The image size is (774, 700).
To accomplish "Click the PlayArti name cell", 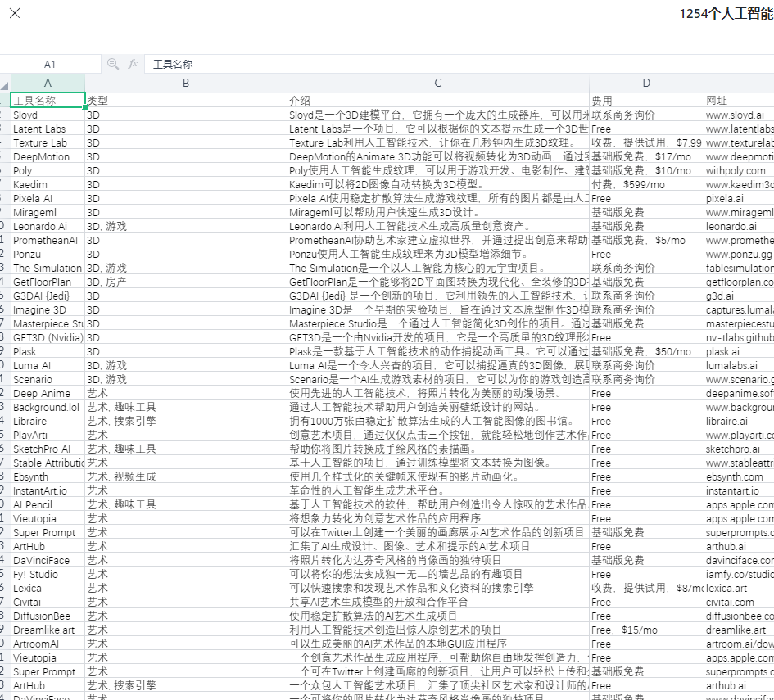I will 48,435.
